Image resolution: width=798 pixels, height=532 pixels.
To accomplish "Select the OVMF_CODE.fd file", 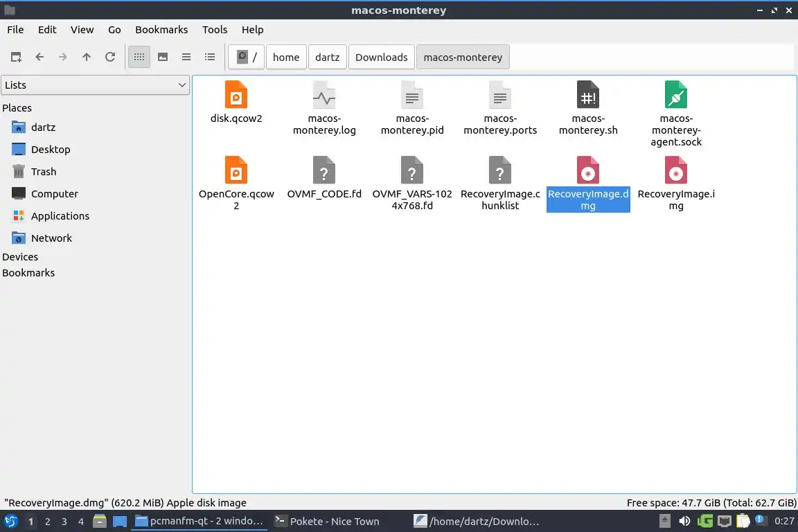I will (x=324, y=177).
